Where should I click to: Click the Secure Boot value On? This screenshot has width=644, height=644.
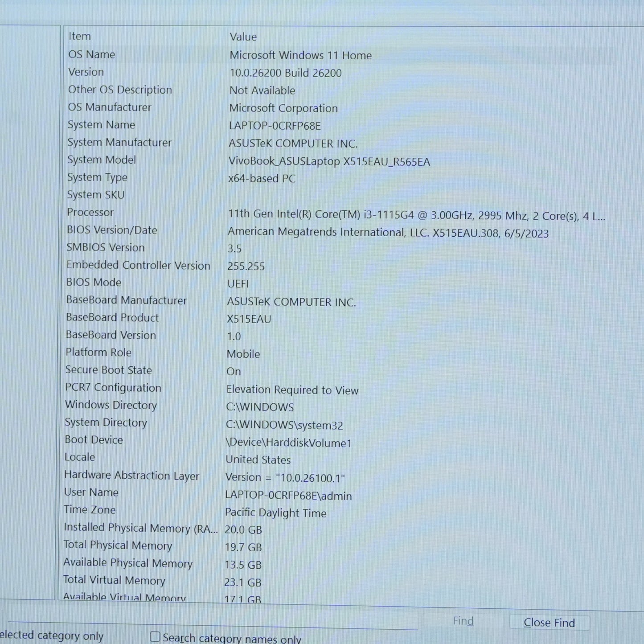[x=234, y=372]
